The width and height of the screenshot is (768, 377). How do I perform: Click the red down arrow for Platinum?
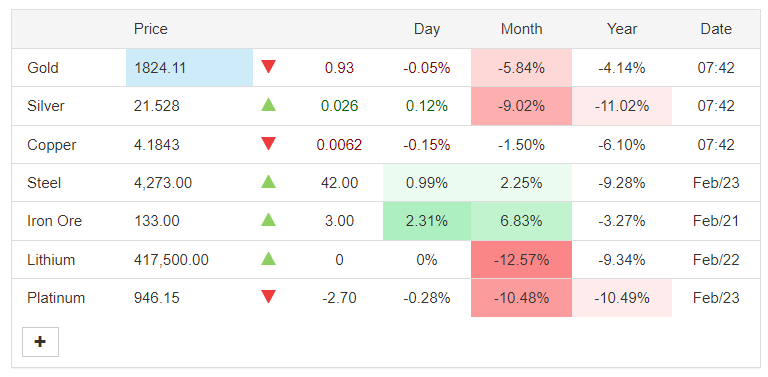pos(268,297)
